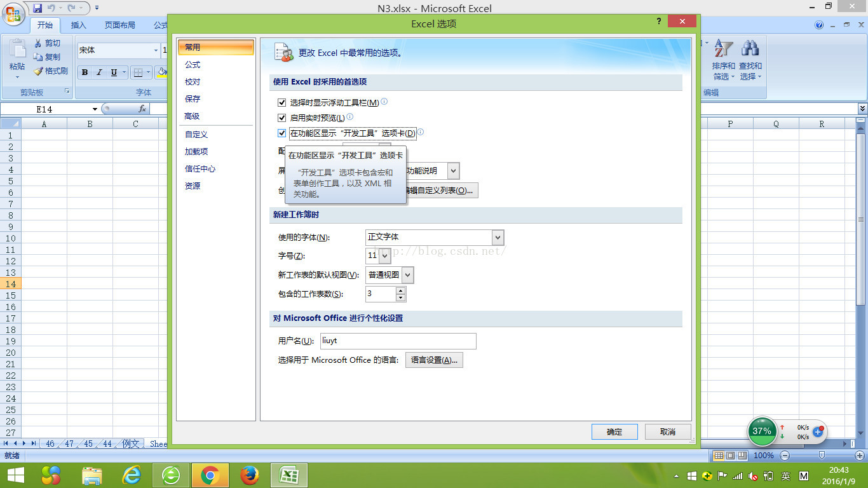Show info for 选择时显示浮动工具栏 option
The width and height of the screenshot is (868, 488).
(384, 102)
